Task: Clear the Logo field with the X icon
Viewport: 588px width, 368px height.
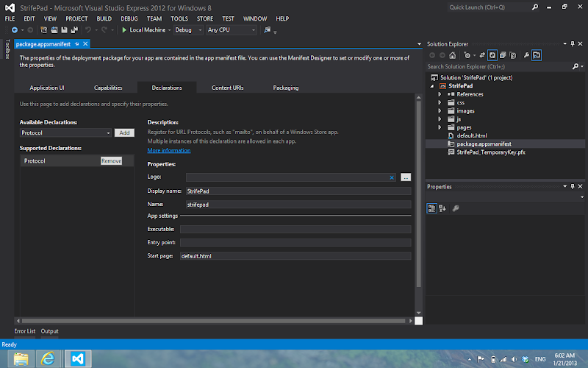Action: click(392, 177)
